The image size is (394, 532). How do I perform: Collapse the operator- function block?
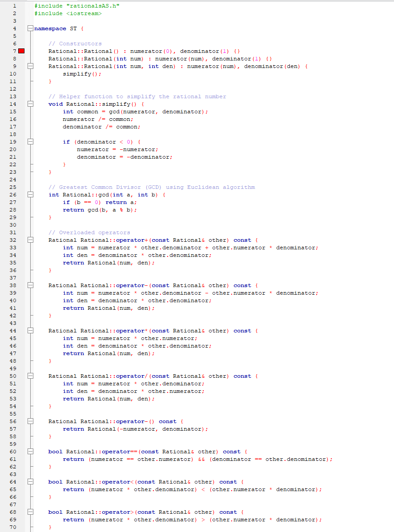pos(29,285)
